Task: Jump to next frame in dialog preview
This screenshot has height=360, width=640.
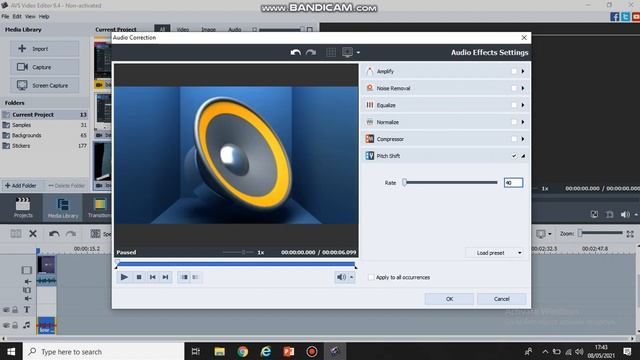Action: point(165,277)
